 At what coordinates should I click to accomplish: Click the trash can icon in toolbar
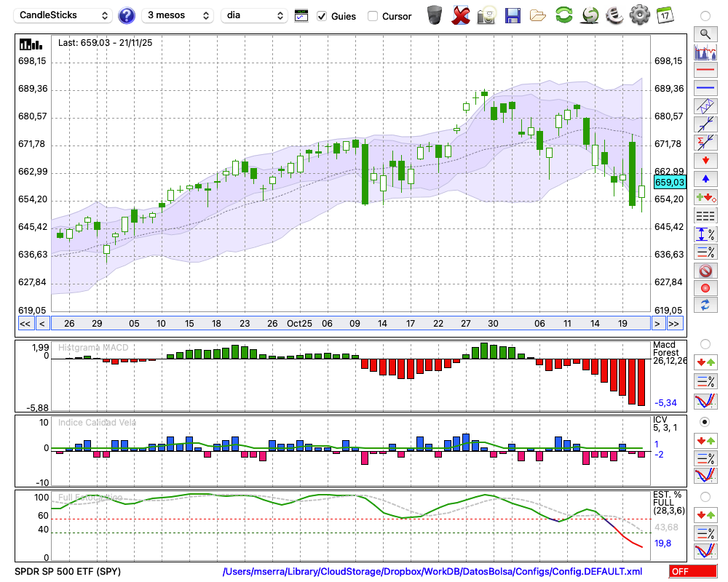(435, 15)
